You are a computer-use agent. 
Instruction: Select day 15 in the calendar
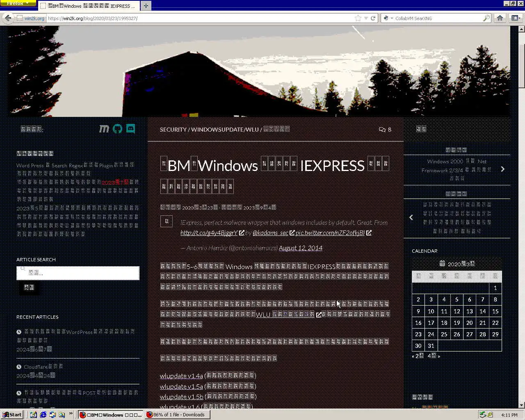point(495,311)
